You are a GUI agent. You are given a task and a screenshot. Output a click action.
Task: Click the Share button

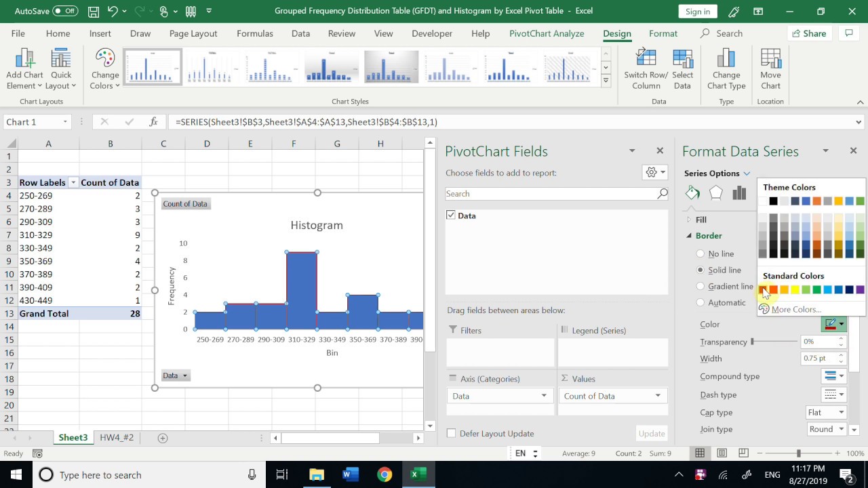click(x=810, y=33)
